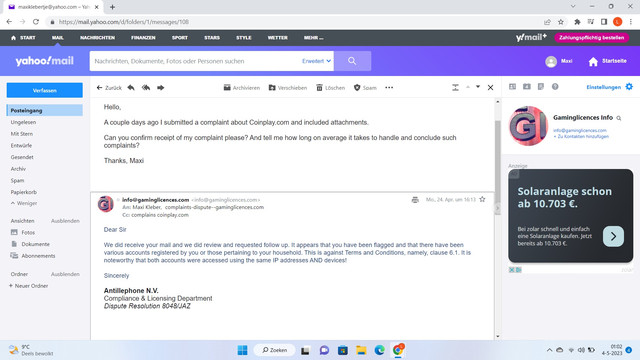Search for Gaminglicences Info contact

619,118
